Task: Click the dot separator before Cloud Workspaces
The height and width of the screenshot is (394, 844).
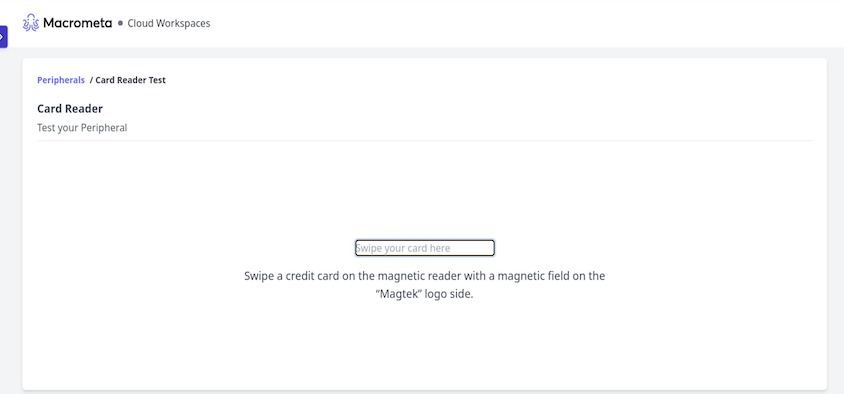Action: [120, 24]
